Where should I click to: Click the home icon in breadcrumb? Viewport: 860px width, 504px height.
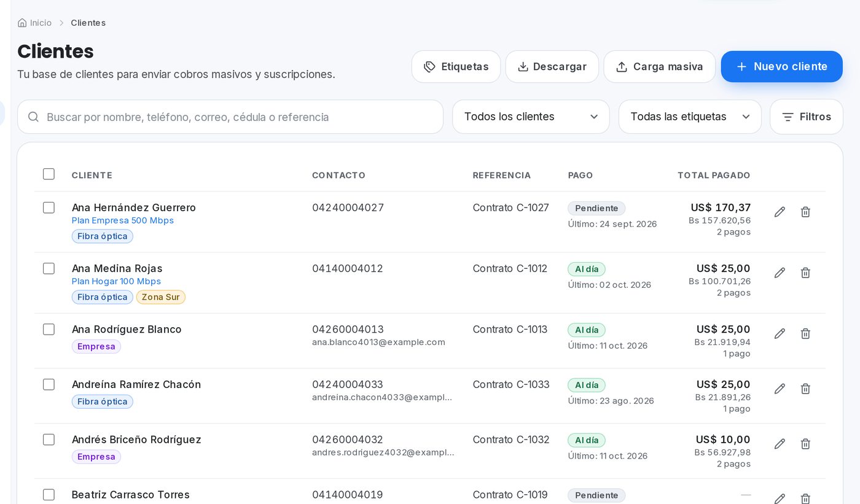tap(22, 23)
